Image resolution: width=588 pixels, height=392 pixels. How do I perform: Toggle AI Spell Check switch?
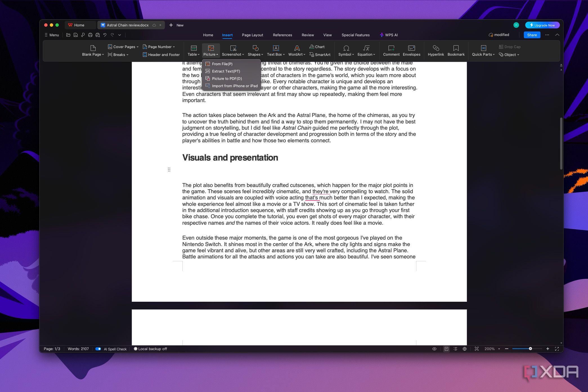[x=98, y=349]
